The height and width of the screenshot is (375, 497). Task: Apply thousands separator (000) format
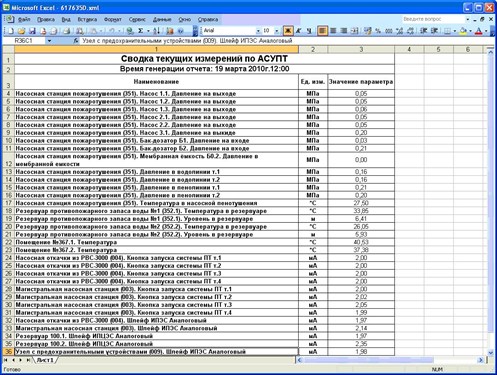389,31
